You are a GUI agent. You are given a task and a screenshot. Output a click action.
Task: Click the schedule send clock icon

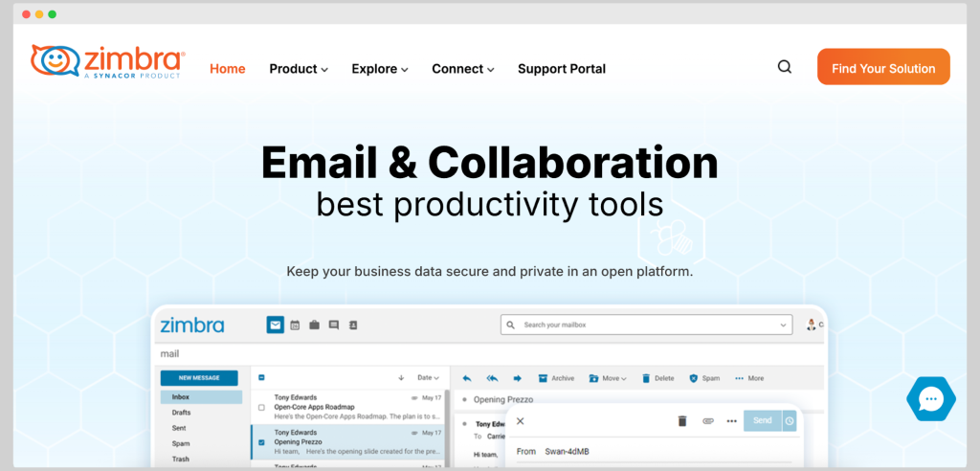coord(790,421)
